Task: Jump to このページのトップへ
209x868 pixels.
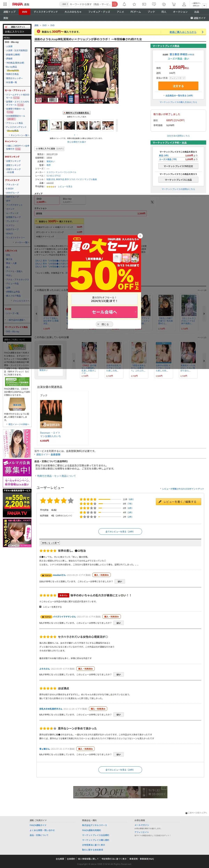Action: 196,813
